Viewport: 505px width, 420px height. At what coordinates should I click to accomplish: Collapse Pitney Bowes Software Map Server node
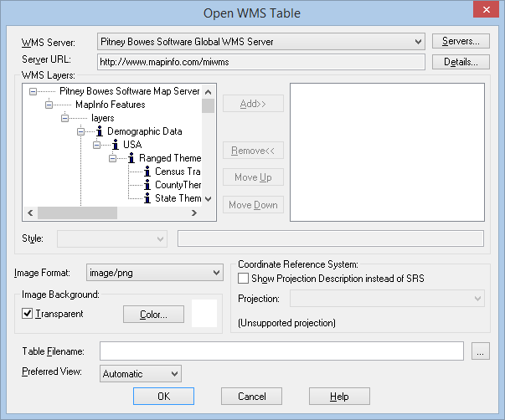[x=33, y=91]
